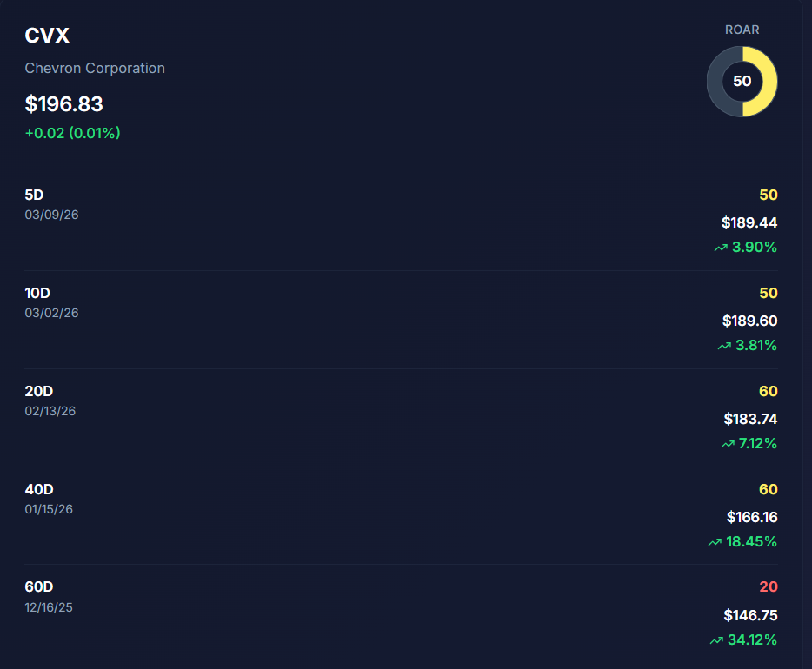Click the trend arrow icon beside 7.12%

tap(728, 444)
